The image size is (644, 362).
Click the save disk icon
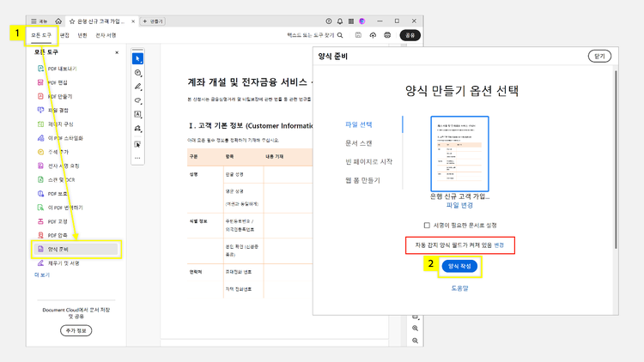click(x=358, y=35)
